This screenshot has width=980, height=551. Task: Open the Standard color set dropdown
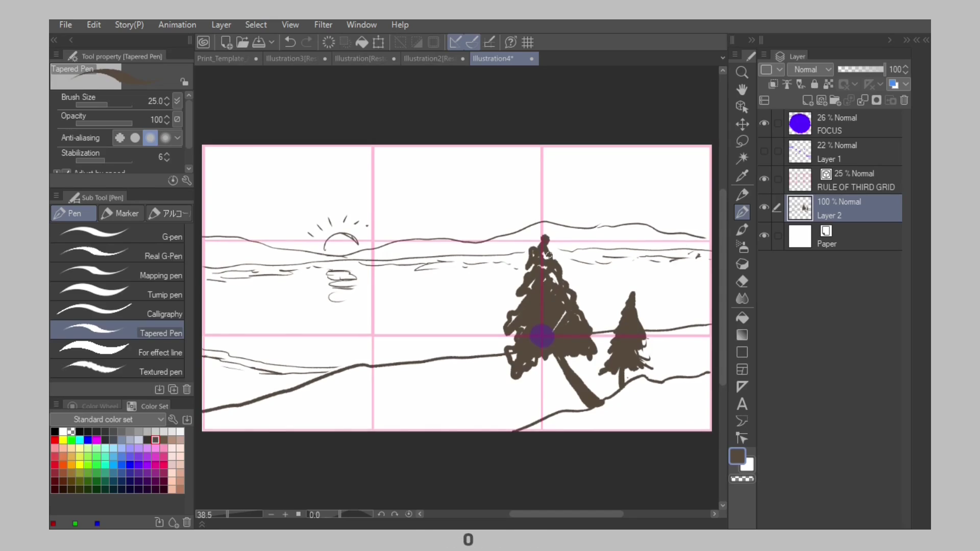[x=108, y=419]
